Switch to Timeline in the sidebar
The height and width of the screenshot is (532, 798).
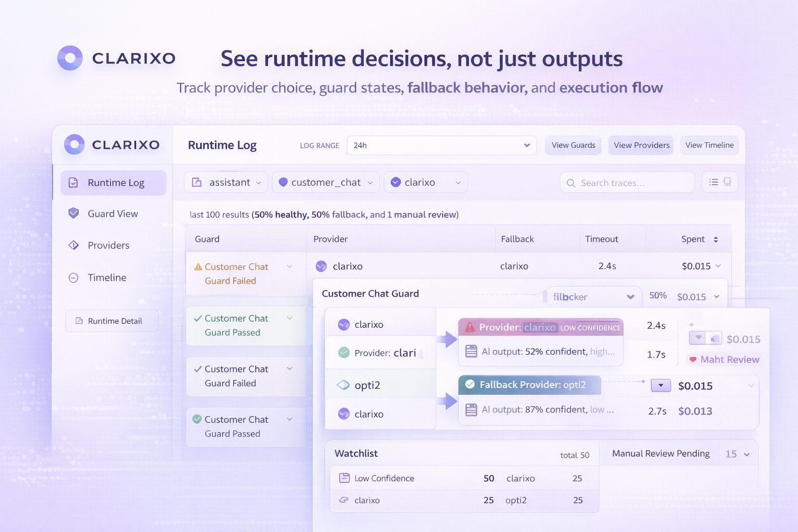[x=107, y=277]
